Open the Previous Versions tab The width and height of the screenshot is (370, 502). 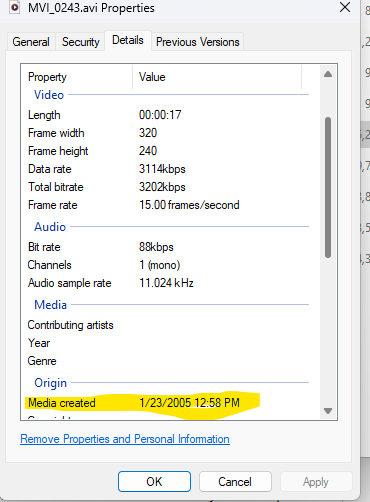point(198,42)
